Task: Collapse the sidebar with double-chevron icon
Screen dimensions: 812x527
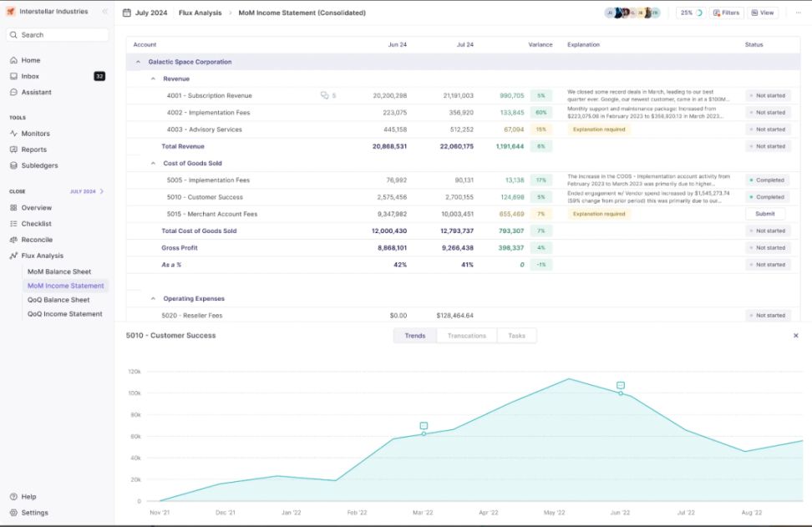Action: [x=104, y=12]
